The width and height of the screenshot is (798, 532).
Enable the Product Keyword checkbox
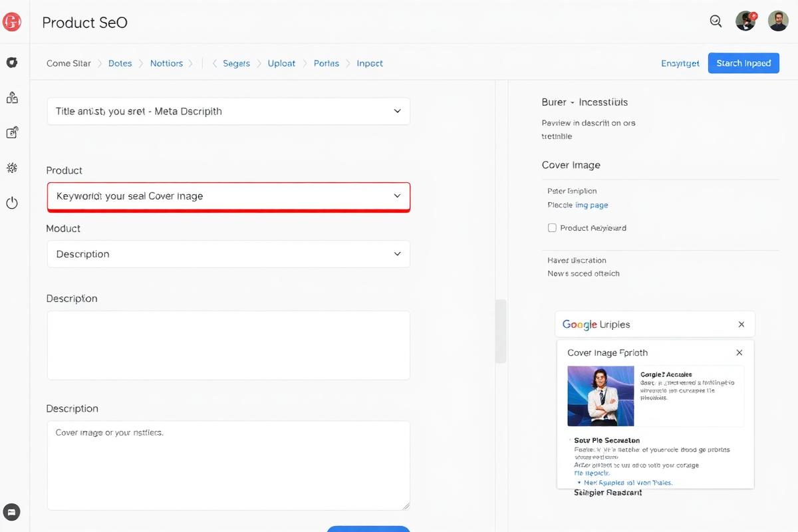pyautogui.click(x=552, y=227)
